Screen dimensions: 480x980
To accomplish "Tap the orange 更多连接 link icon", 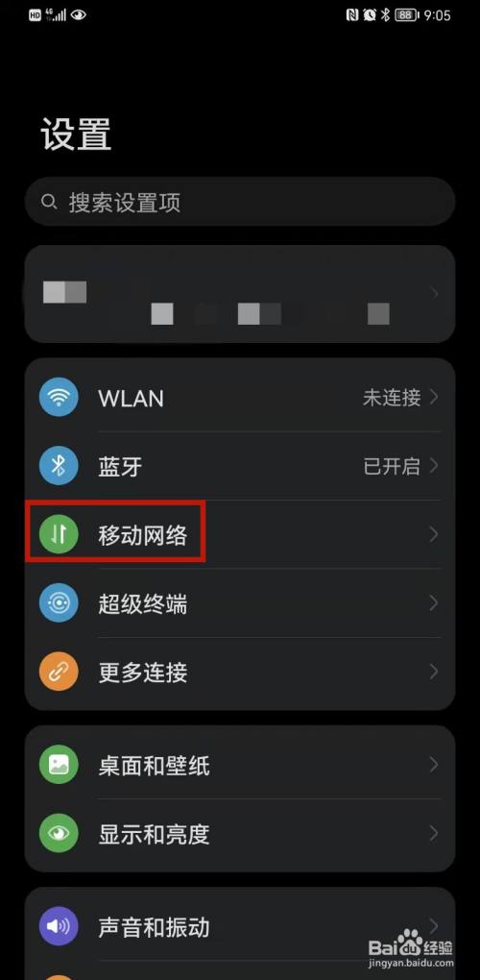I will pyautogui.click(x=59, y=672).
